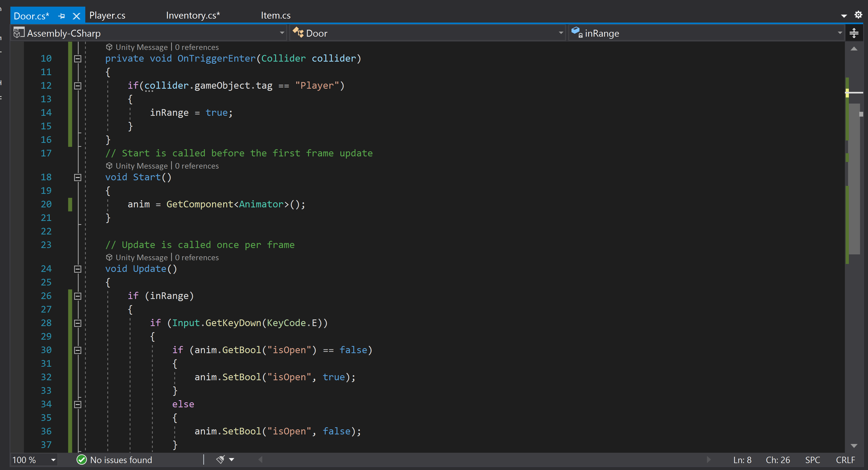This screenshot has height=470, width=868.
Task: Click Unity Message link above Update
Action: 142,258
